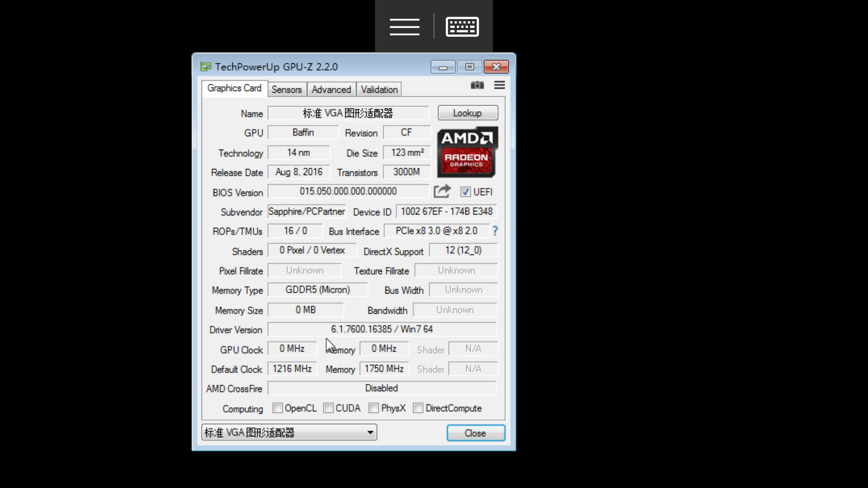The width and height of the screenshot is (868, 488).
Task: Click the Transistors field 3000M
Action: coord(407,172)
